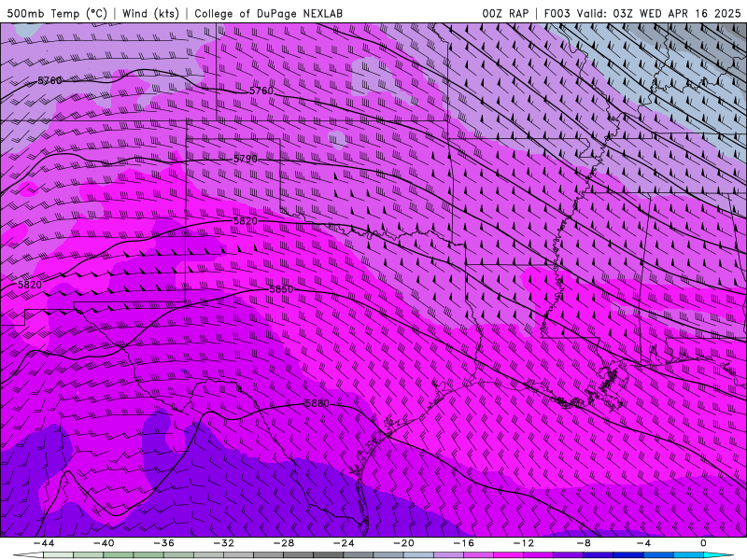
Task: Click the 0 color scale label
Action: point(703,543)
